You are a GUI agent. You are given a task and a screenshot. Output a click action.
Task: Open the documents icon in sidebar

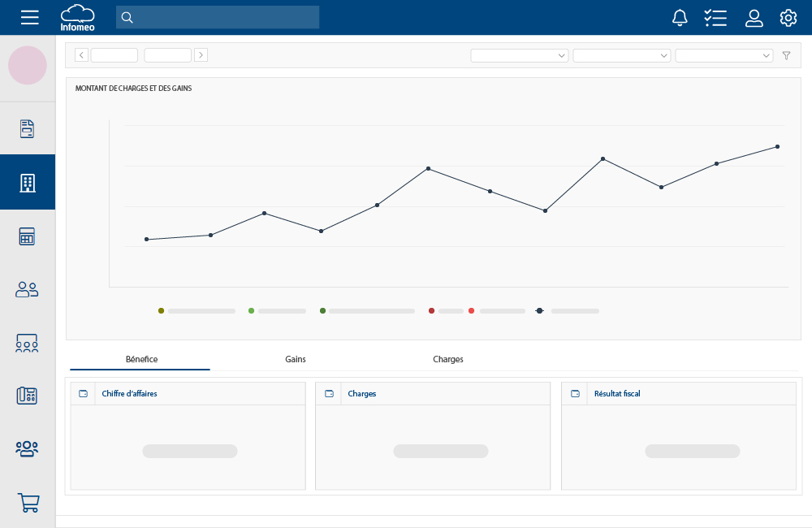(x=28, y=128)
